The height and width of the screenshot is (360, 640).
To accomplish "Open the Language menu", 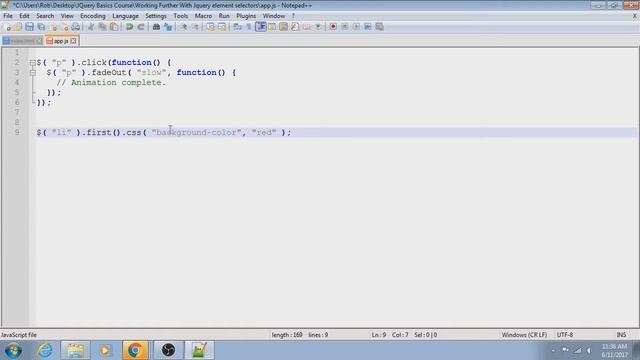I will (x=125, y=16).
